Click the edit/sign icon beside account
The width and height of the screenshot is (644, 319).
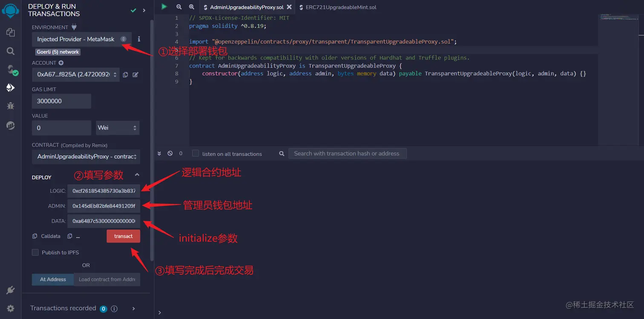(135, 75)
